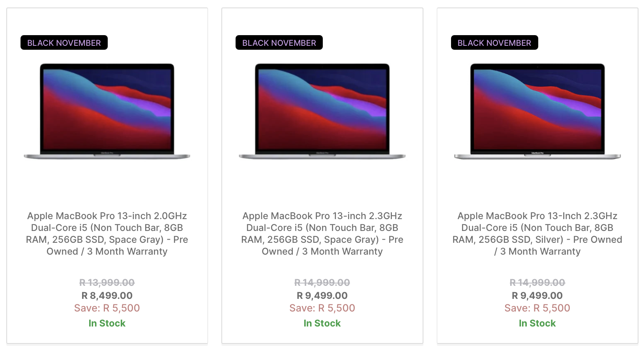Open the MacBook Pro 2.0GHz Space Gray title link
Screen dimensions: 644x349
click(107, 234)
